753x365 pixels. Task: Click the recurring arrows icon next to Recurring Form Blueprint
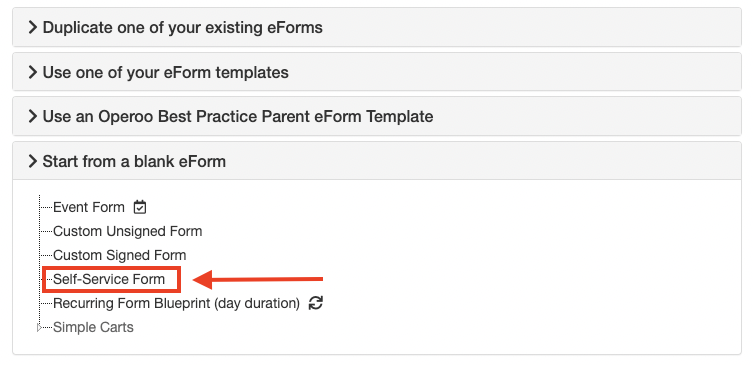[x=316, y=303]
